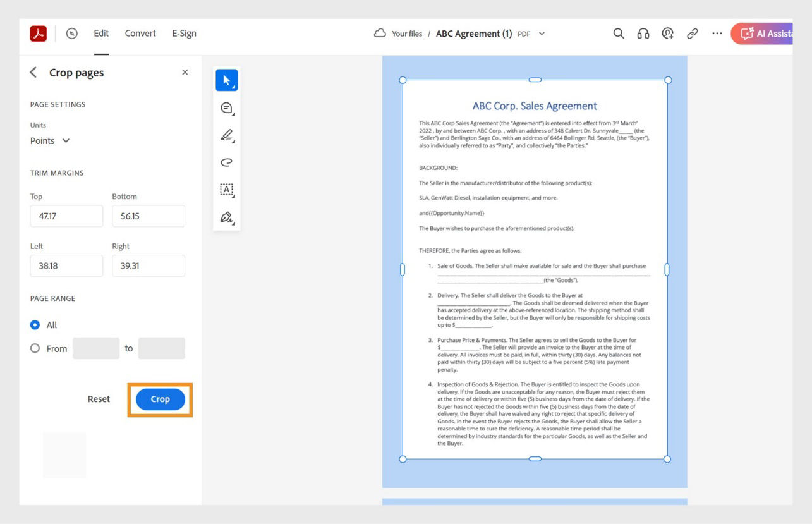Select the All page range option
Screen dimensions: 812x524
[35, 325]
